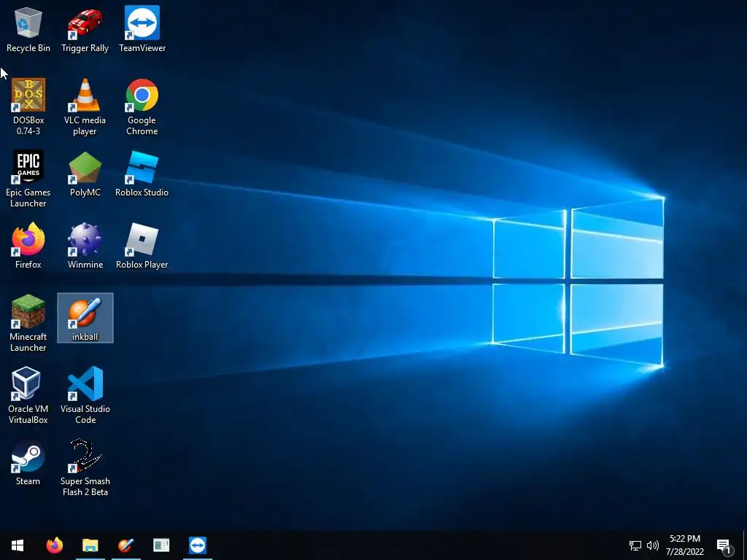Click the news reader app in taskbar
Viewport: 747px width, 560px height.
pyautogui.click(x=161, y=545)
